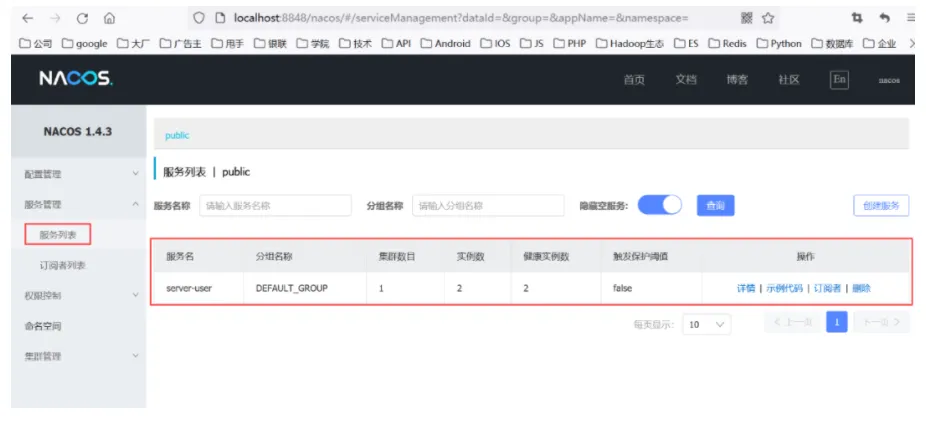926x437 pixels.
Task: Click the NACOS logo in the header
Action: (x=76, y=79)
